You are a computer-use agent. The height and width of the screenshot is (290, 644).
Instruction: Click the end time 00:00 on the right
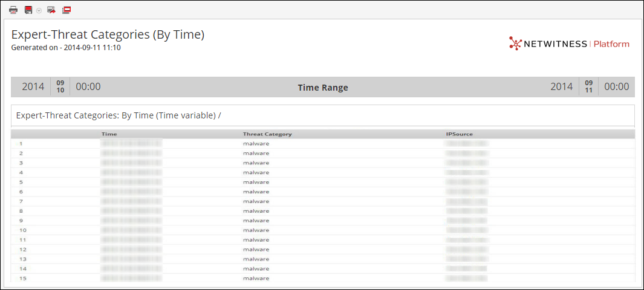click(x=616, y=86)
